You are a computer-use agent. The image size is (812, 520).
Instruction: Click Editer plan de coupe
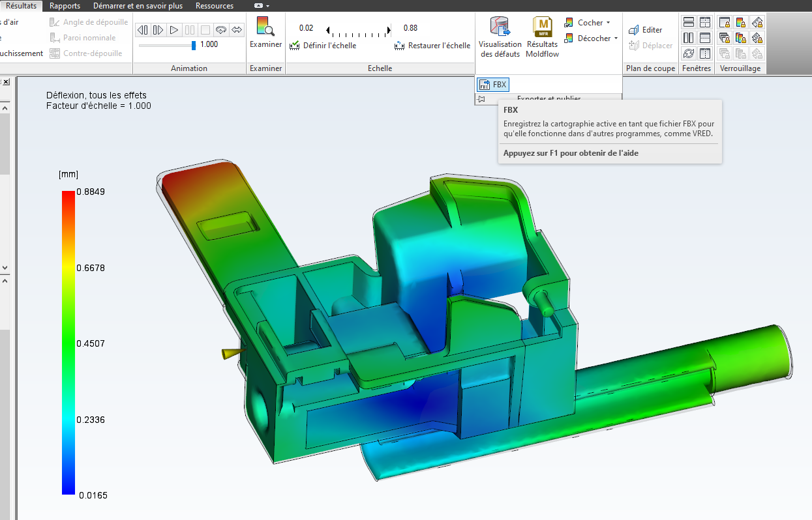click(x=645, y=30)
